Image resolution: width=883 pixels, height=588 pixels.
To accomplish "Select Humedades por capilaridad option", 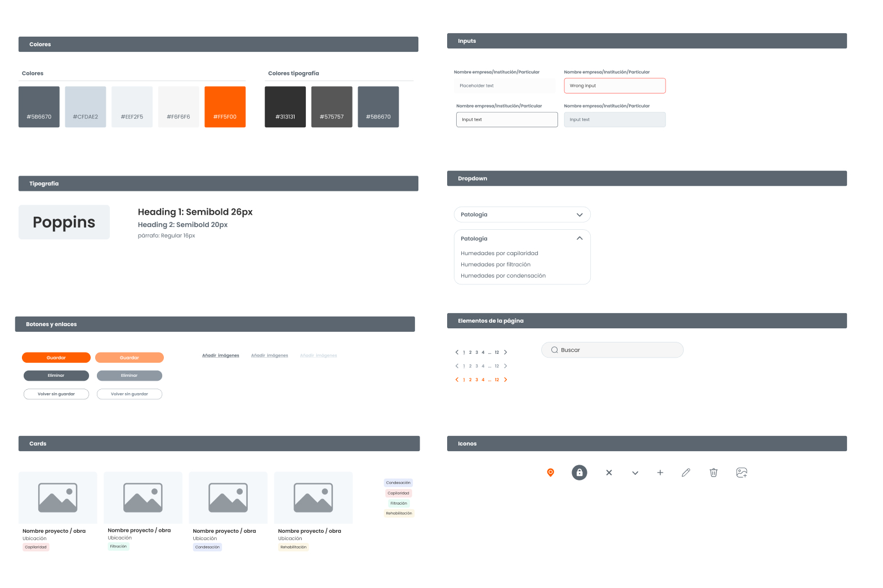I will pos(499,253).
